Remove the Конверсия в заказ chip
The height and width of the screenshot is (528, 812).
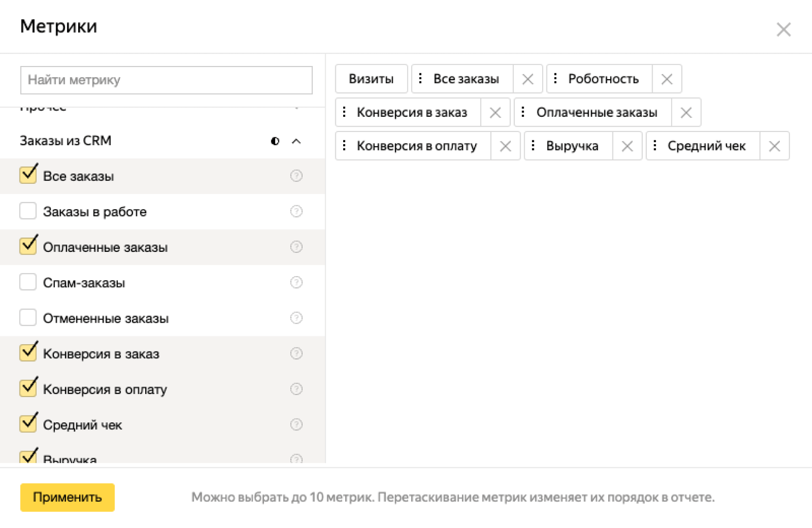495,113
